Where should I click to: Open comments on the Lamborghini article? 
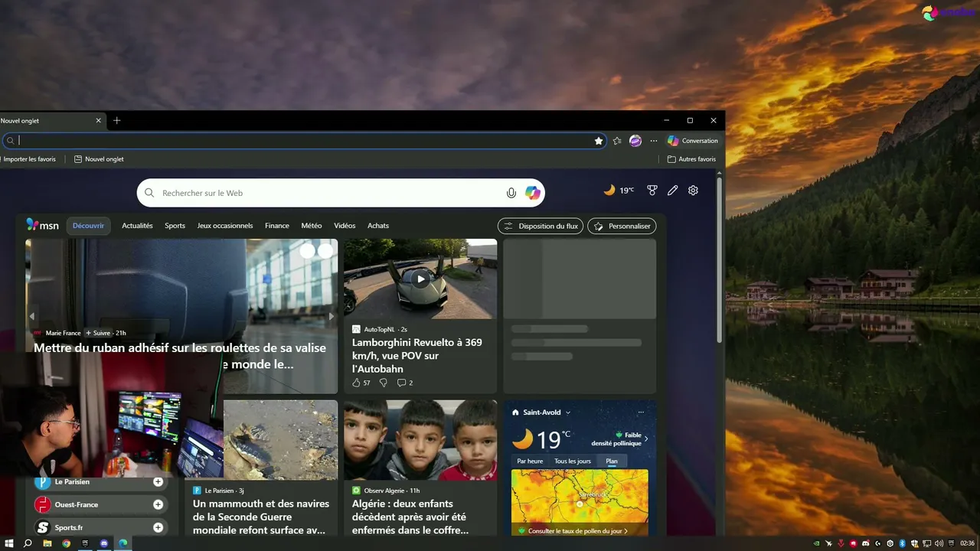(405, 383)
